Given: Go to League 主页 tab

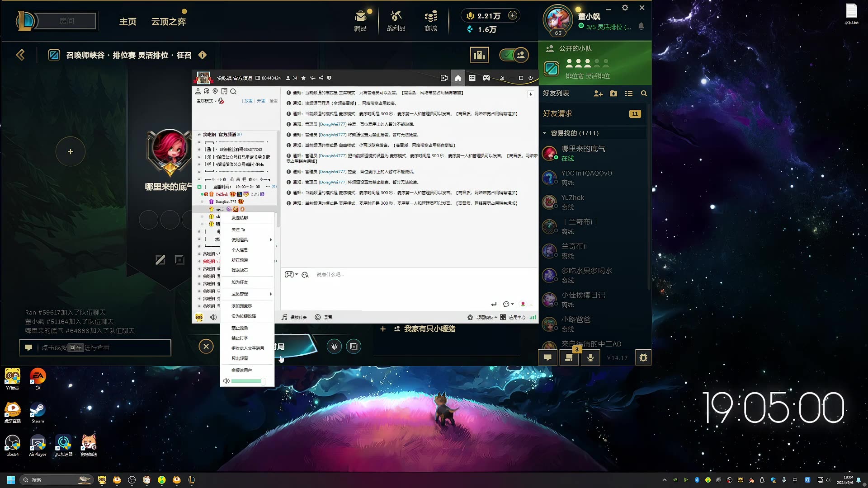Looking at the screenshot, I should click(x=127, y=21).
